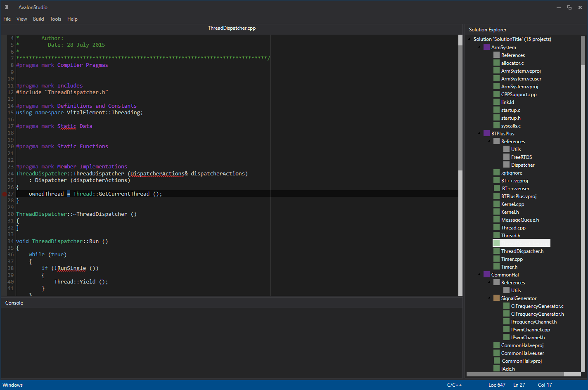This screenshot has height=390, width=588.
Task: Open the Tools menu
Action: click(55, 19)
